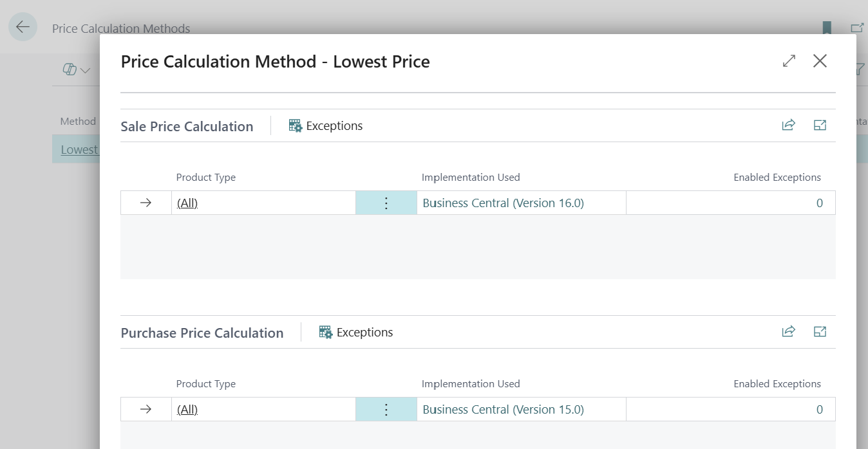Image resolution: width=868 pixels, height=449 pixels.
Task: Open row options menu for Sale row
Action: click(x=386, y=203)
